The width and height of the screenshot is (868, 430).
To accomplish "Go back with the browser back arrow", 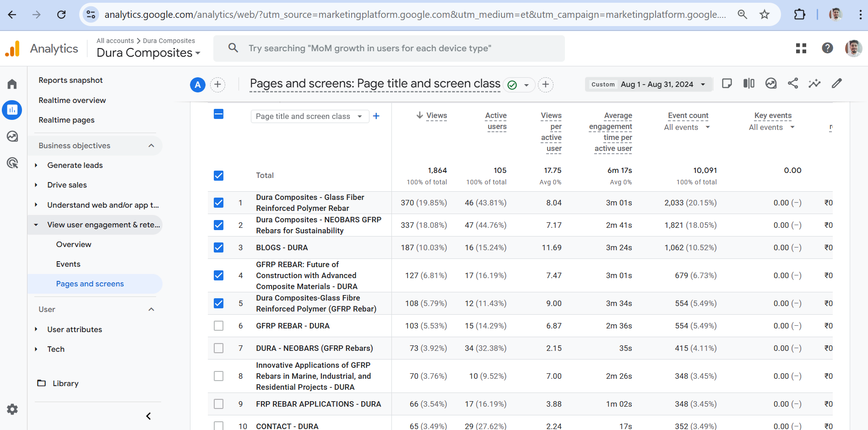I will click(12, 15).
